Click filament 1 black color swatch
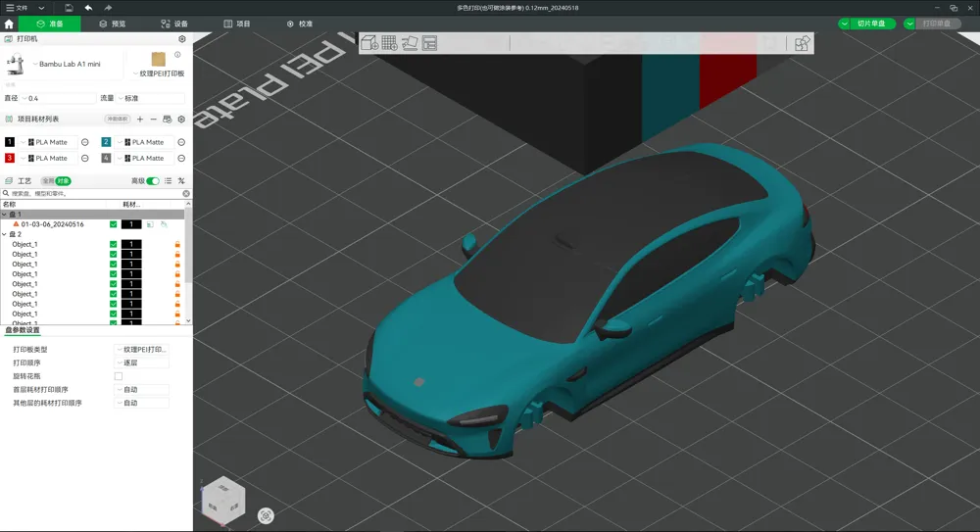This screenshot has height=532, width=980. 10,142
